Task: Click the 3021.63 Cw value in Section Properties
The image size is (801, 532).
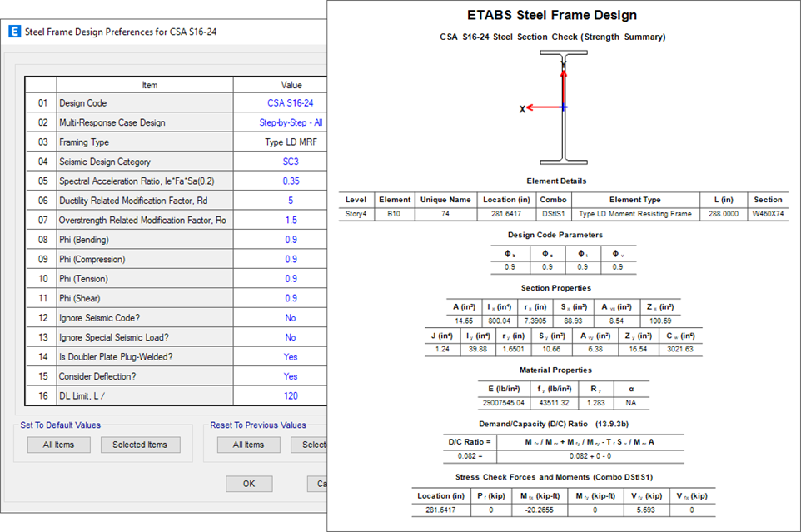Action: coord(680,349)
